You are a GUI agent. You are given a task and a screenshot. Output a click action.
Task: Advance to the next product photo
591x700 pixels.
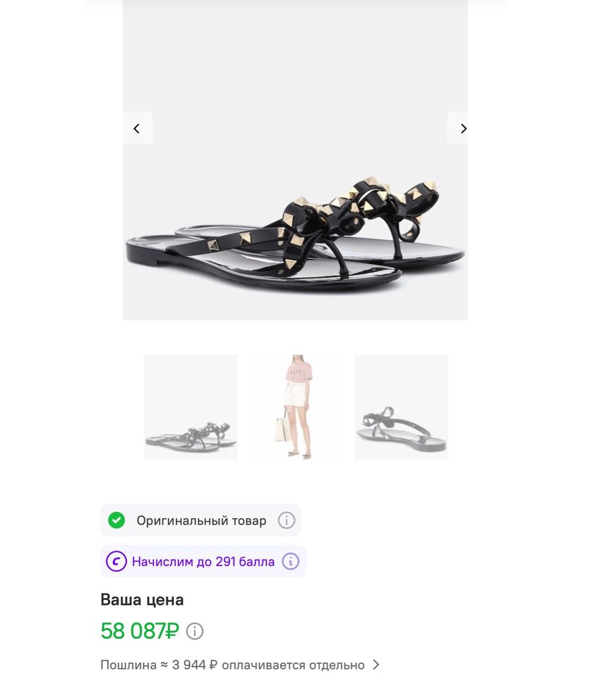pyautogui.click(x=459, y=129)
